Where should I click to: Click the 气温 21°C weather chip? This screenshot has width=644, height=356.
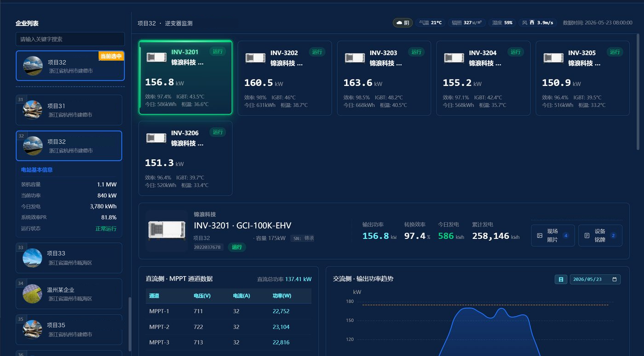430,23
